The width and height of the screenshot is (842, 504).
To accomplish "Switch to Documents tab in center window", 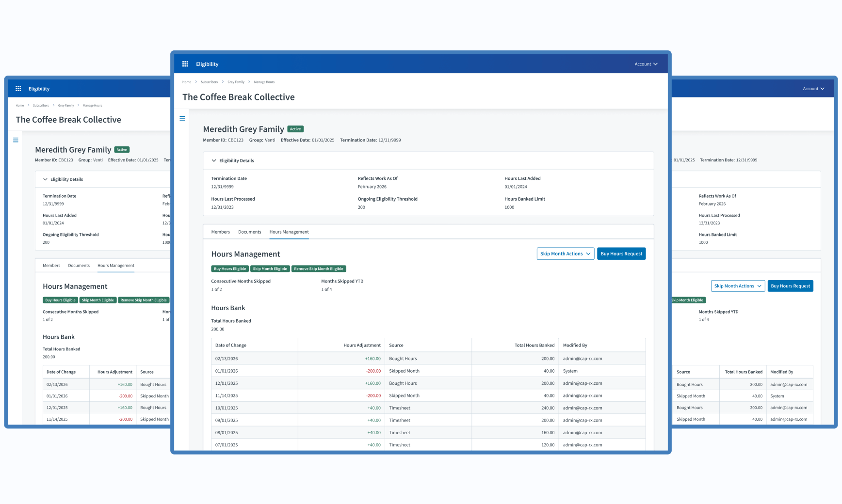I will pyautogui.click(x=249, y=232).
